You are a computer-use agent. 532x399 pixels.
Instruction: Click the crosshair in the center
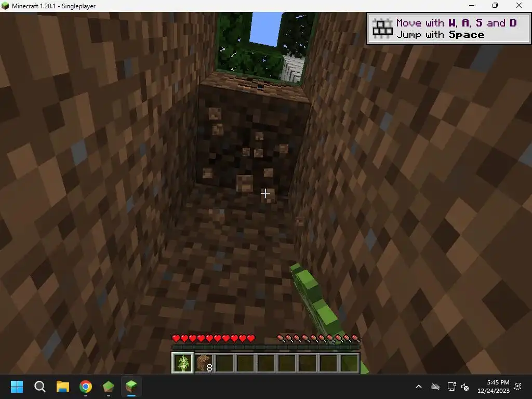pyautogui.click(x=265, y=193)
